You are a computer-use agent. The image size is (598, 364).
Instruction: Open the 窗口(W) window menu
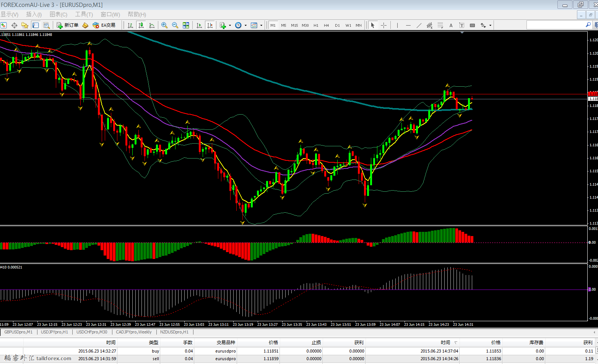(x=110, y=15)
